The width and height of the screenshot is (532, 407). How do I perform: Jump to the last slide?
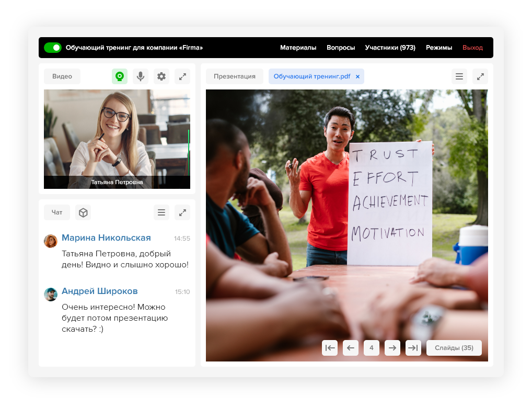point(413,348)
